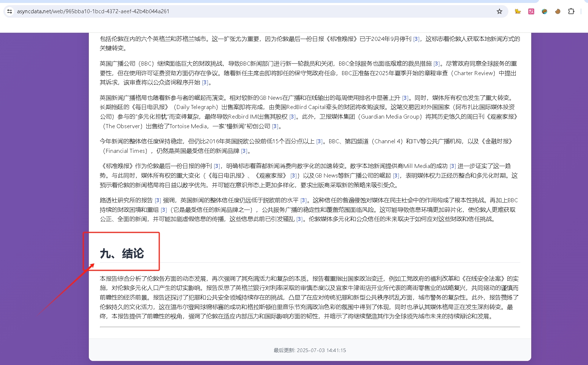Select the paragraph starting 包括伦敦在内的六个
This screenshot has width=588, height=365.
click(x=310, y=43)
